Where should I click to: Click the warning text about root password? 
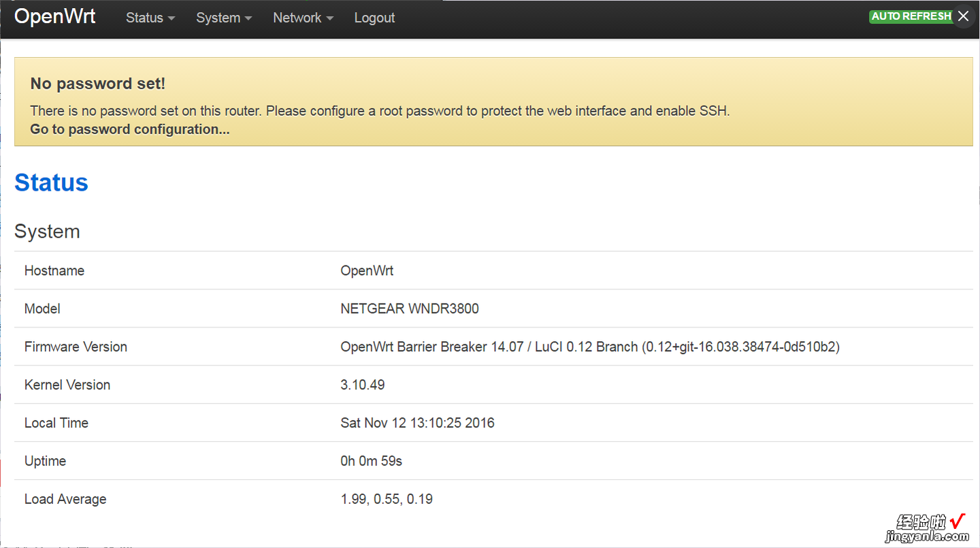point(380,111)
